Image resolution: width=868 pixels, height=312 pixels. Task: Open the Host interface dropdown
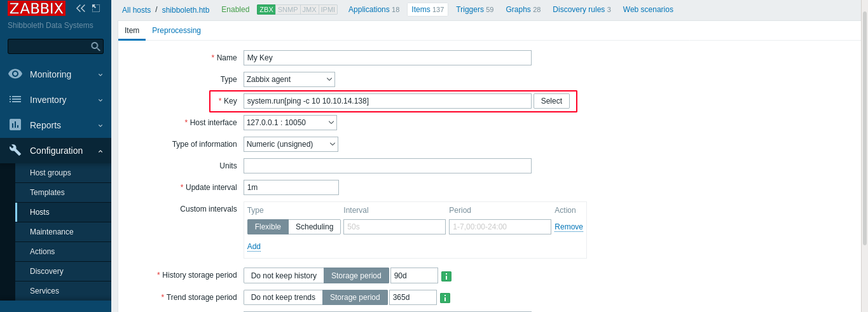coord(290,123)
